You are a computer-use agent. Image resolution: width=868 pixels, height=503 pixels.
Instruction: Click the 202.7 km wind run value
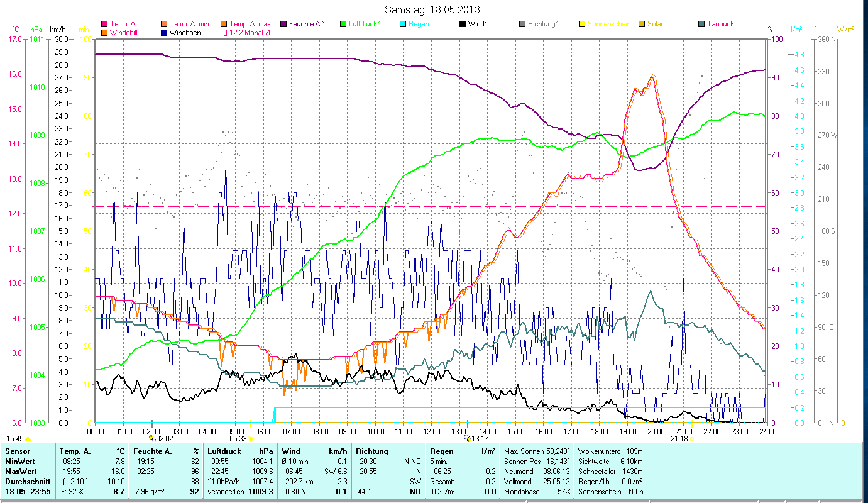pos(299,482)
